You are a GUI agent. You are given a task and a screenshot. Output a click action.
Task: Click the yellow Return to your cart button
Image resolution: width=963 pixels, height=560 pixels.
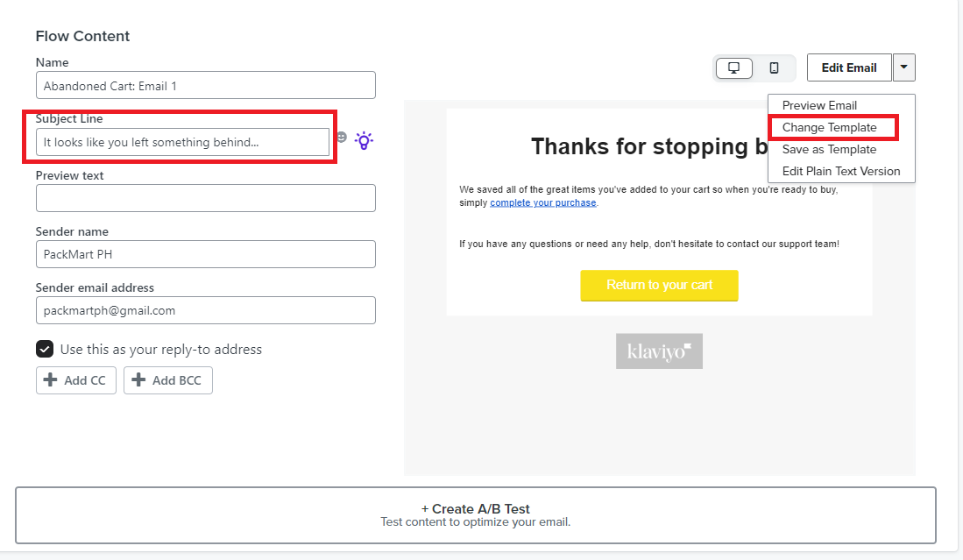[659, 286]
